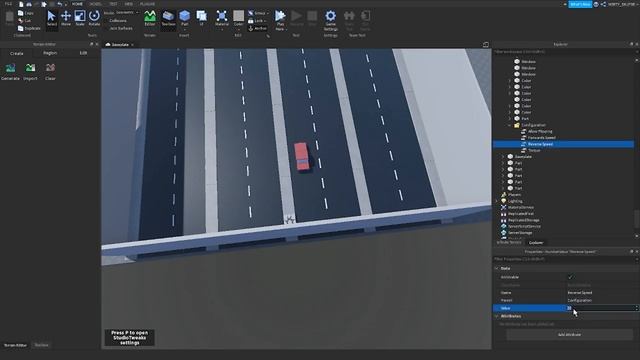Screen dimensions: 640x360
Task: Click Clear in Terrain Editor
Action: pos(50,72)
